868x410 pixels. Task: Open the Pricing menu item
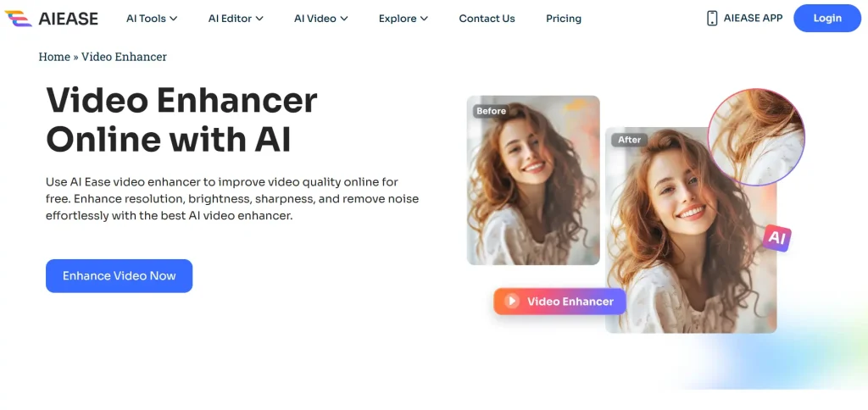564,19
